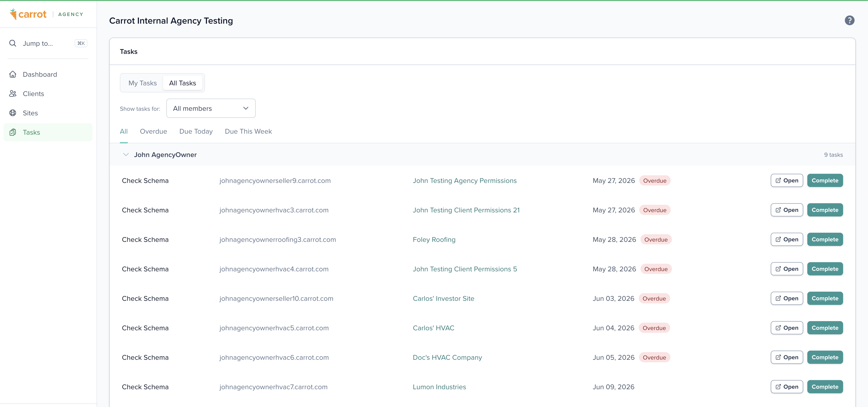Click the Carlos' HVAC client link
868x407 pixels.
coord(433,328)
